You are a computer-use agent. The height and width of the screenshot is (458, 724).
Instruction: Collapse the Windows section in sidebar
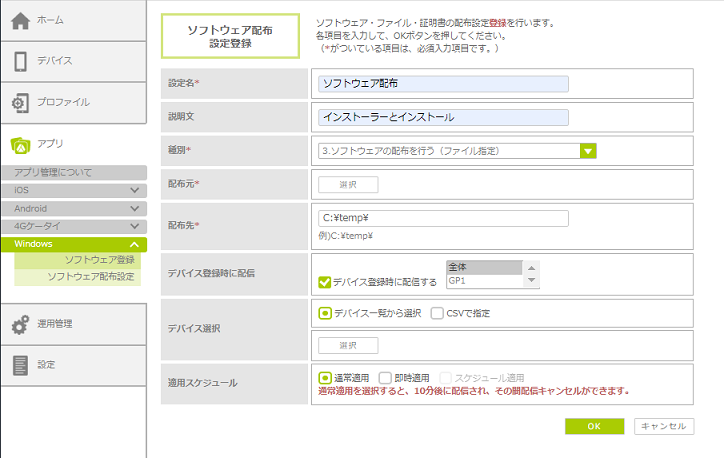pyautogui.click(x=134, y=244)
